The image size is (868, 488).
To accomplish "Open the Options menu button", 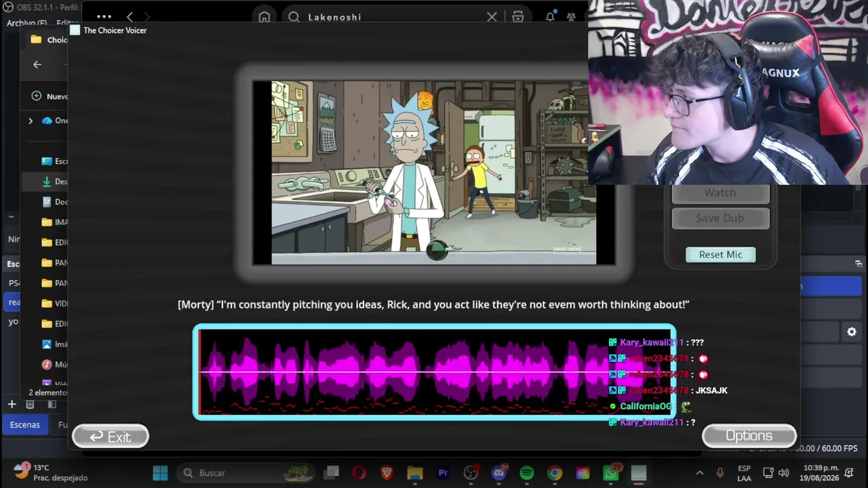I will [x=749, y=436].
